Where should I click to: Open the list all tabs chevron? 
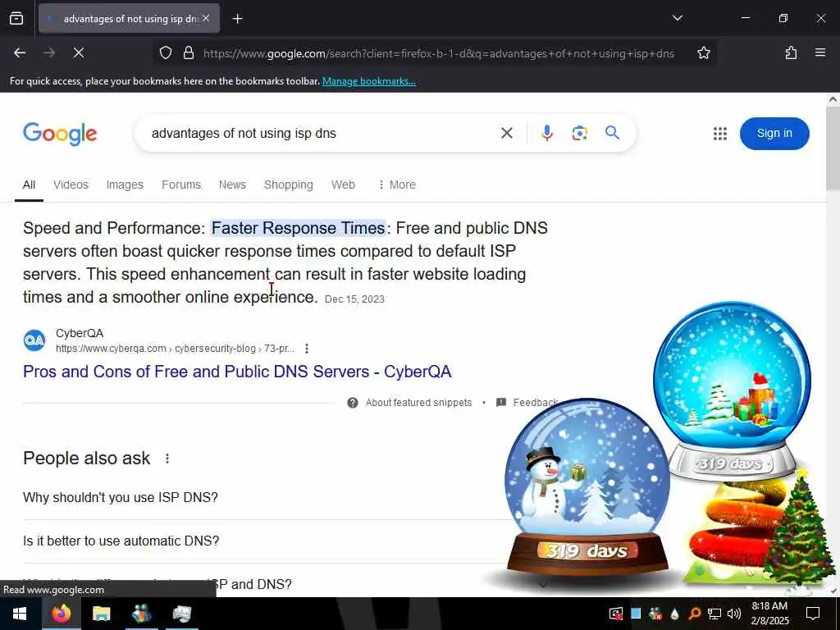coord(677,18)
